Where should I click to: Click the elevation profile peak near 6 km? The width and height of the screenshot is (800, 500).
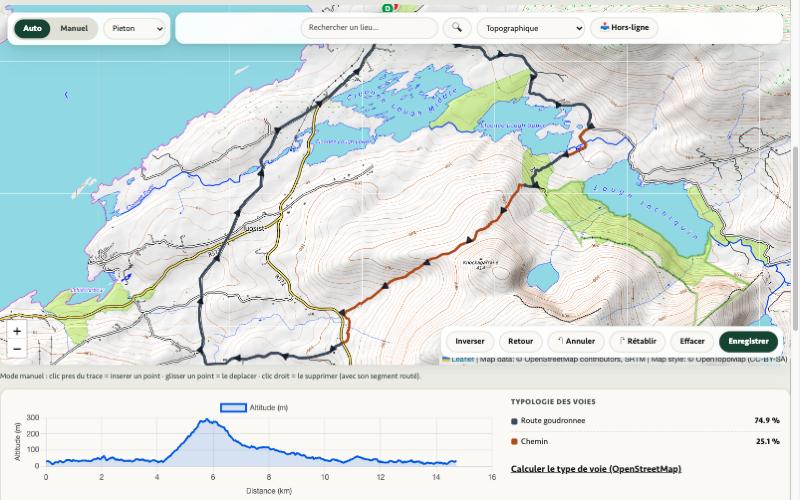[206, 420]
